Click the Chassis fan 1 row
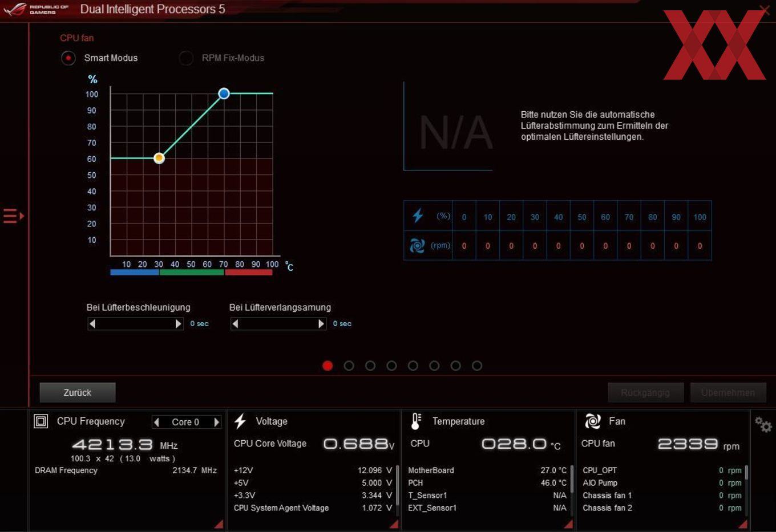This screenshot has height=532, width=776. pyautogui.click(x=662, y=496)
